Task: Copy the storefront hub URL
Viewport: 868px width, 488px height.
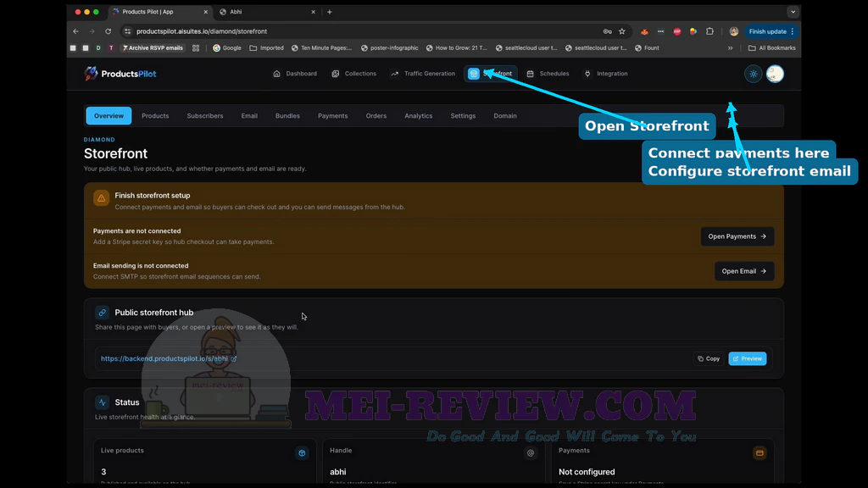Action: (x=709, y=358)
